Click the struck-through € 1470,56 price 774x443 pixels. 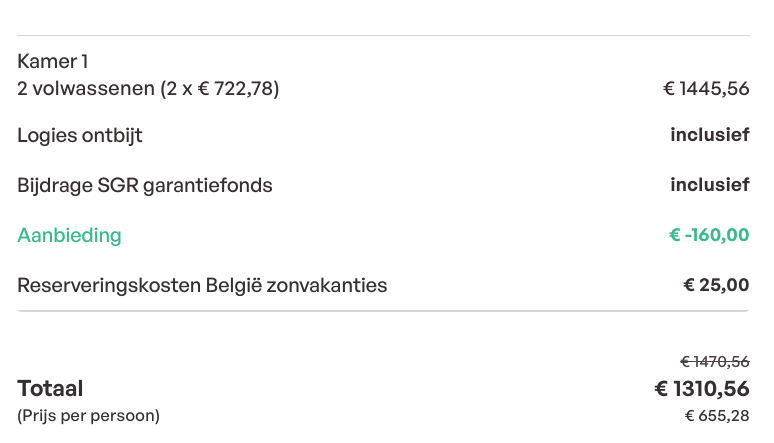pos(714,362)
